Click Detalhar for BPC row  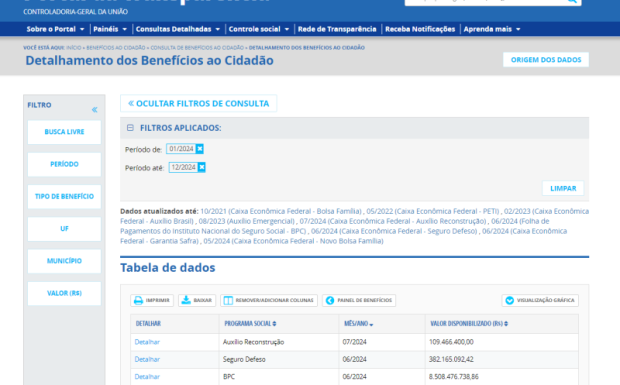point(147,377)
